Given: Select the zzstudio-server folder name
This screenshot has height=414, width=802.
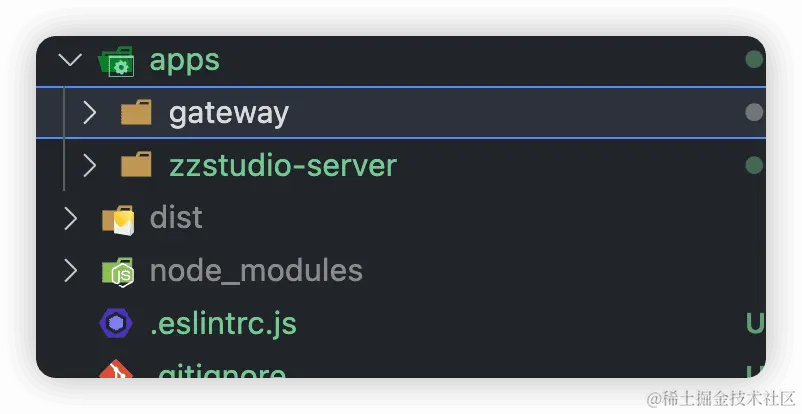Looking at the screenshot, I should click(283, 165).
